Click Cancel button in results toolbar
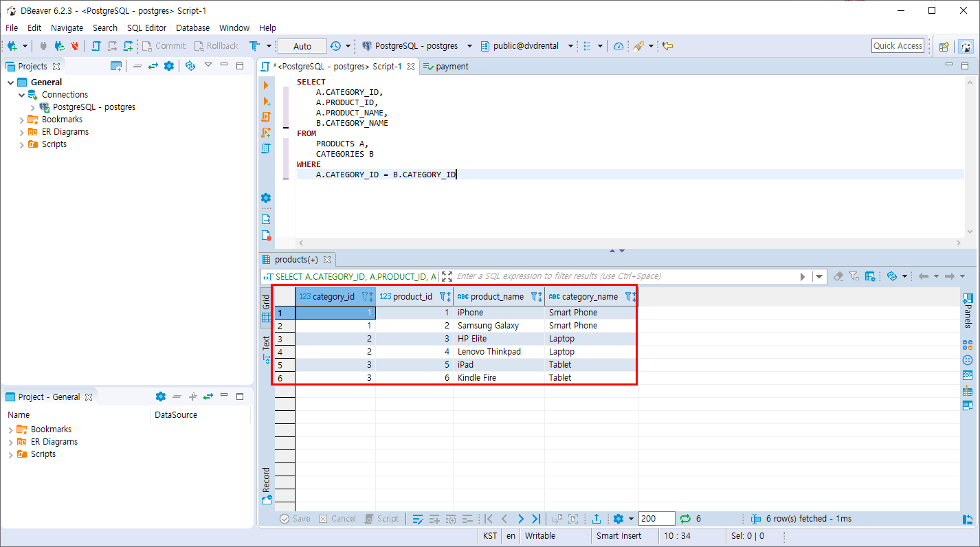 [337, 519]
